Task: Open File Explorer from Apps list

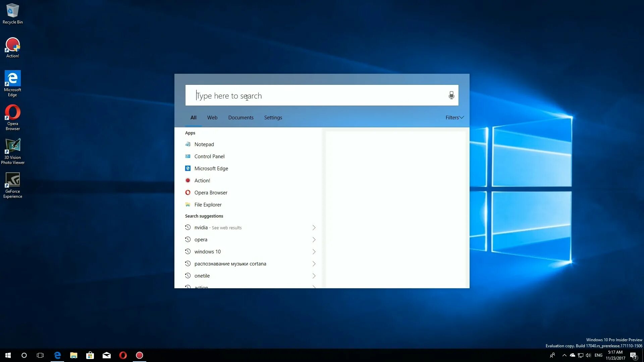Action: (208, 205)
